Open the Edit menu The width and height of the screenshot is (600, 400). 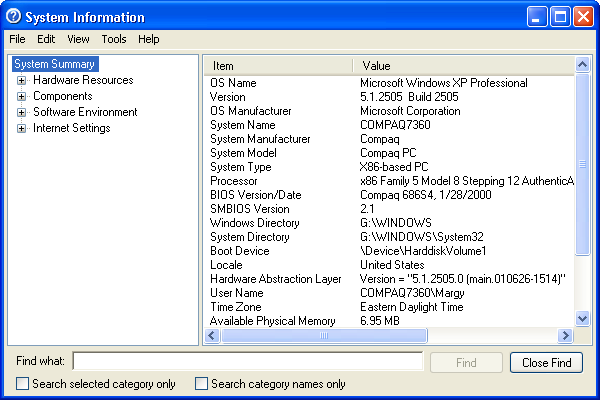(46, 39)
